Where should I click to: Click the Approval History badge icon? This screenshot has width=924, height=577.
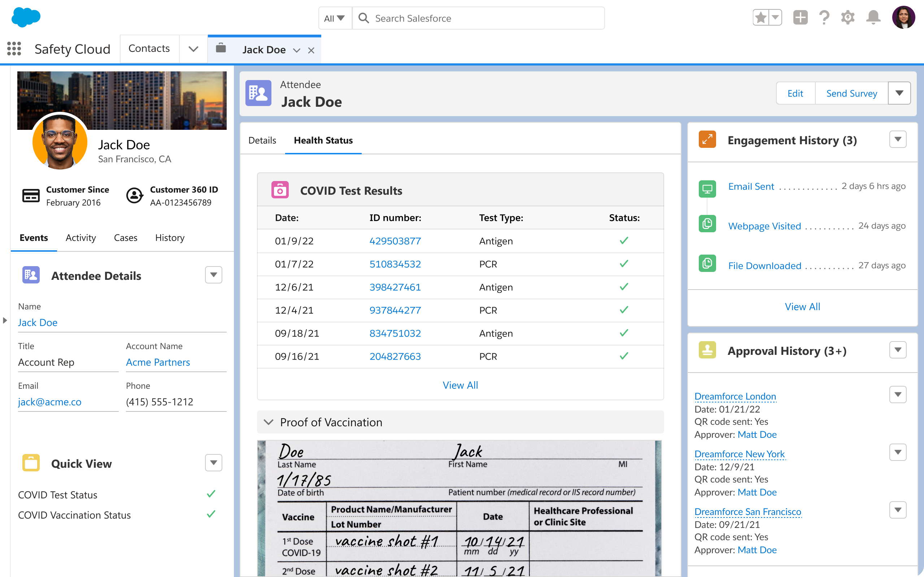coord(707,350)
